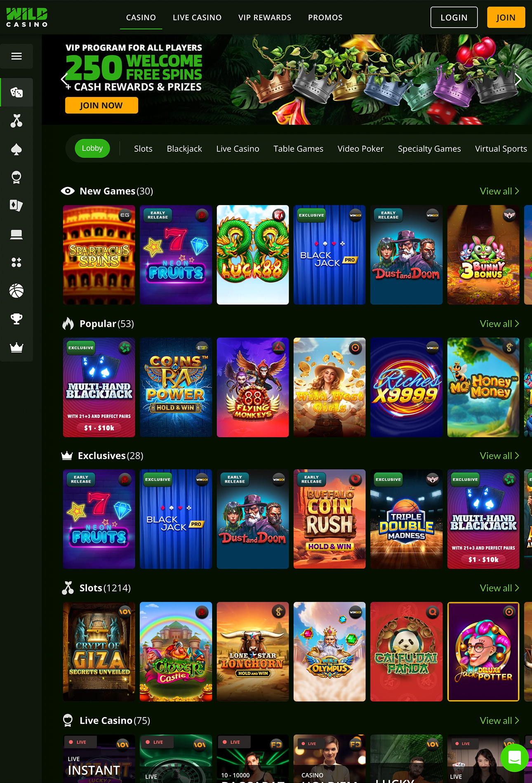Viewport: 532px width, 783px height.
Task: Select the laptop video poker sidebar icon
Action: (x=16, y=234)
